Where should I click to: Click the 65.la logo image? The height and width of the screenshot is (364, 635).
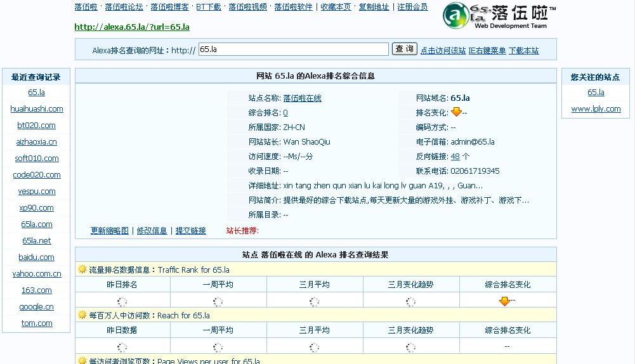[x=499, y=16]
